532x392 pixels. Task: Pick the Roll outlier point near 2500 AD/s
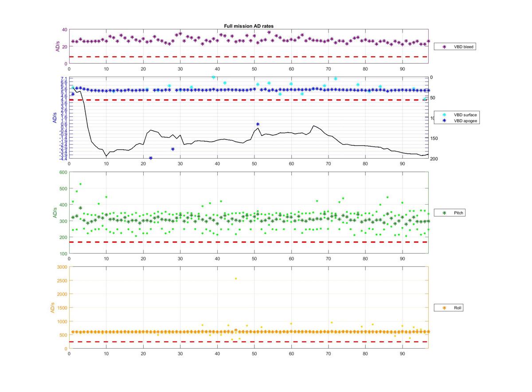(x=236, y=279)
